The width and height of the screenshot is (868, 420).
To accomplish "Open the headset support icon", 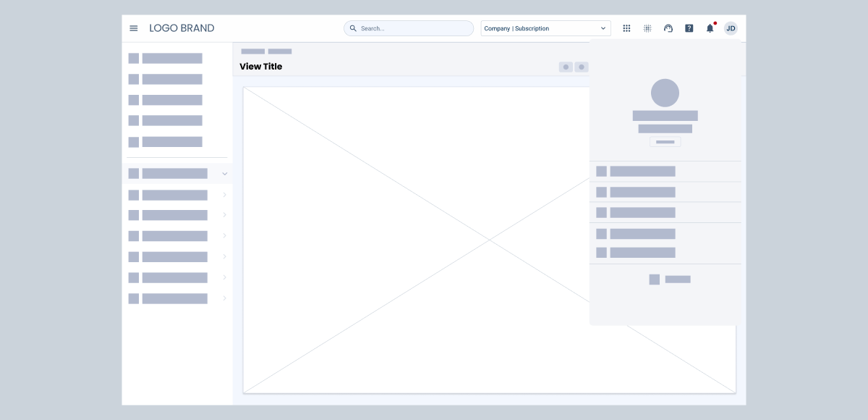I will 668,28.
